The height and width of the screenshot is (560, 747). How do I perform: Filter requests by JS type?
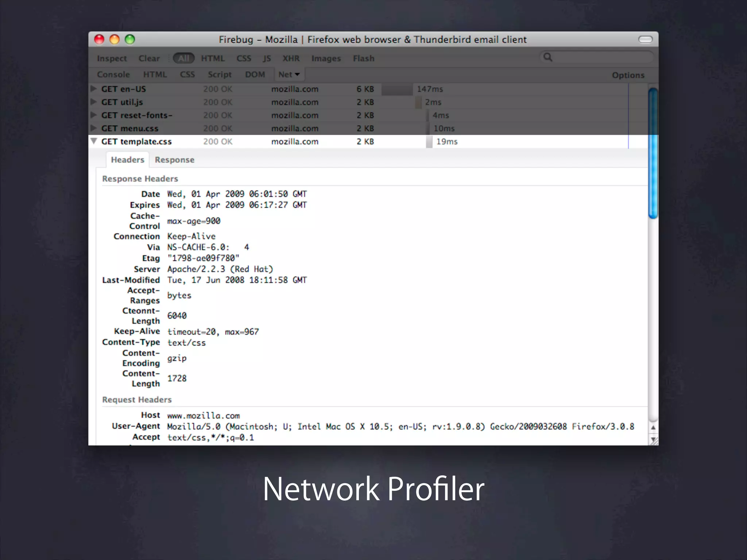tap(267, 58)
